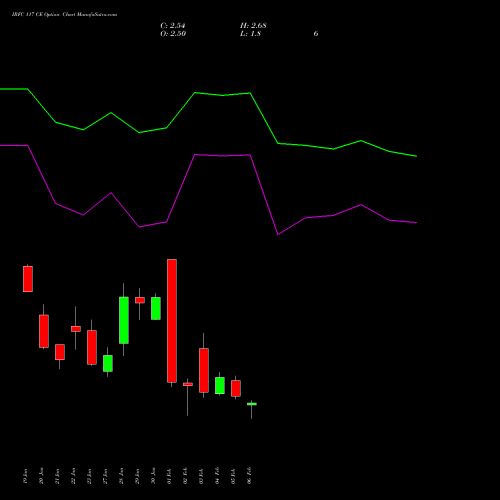Select the 22 Jan date label
This screenshot has width=500, height=500.
click(x=74, y=476)
